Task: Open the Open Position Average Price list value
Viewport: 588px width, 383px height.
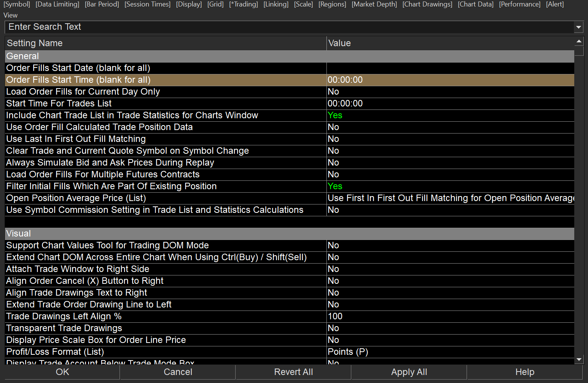Action: pos(451,198)
